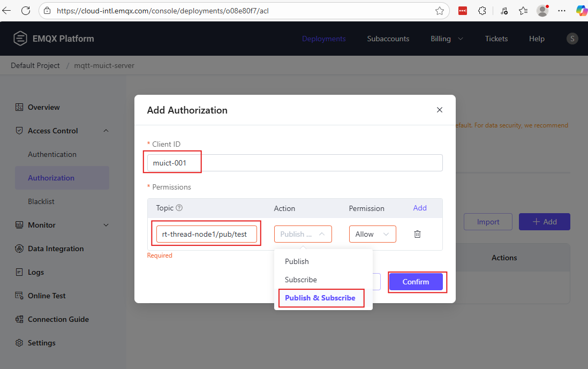588x369 pixels.
Task: Click the Client ID input field
Action: pyautogui.click(x=295, y=163)
